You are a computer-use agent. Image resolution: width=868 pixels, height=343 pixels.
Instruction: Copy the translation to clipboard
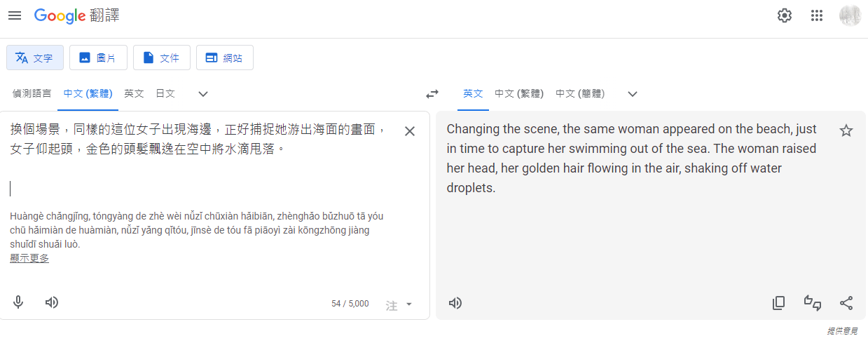(778, 303)
